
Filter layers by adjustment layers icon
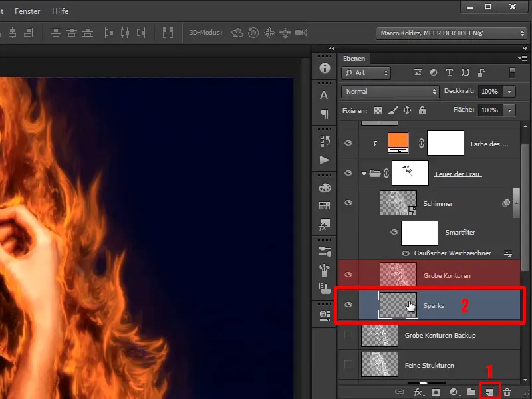pos(434,72)
